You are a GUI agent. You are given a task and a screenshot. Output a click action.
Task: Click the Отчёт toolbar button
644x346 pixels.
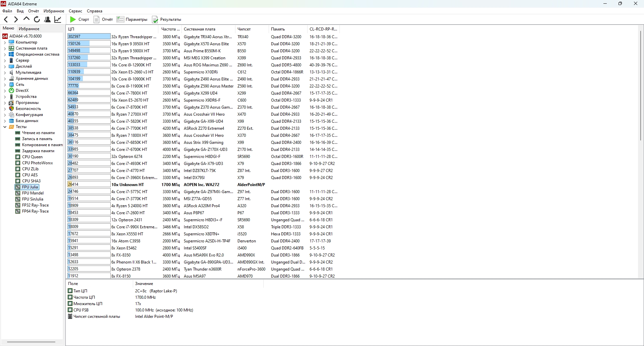(x=103, y=19)
